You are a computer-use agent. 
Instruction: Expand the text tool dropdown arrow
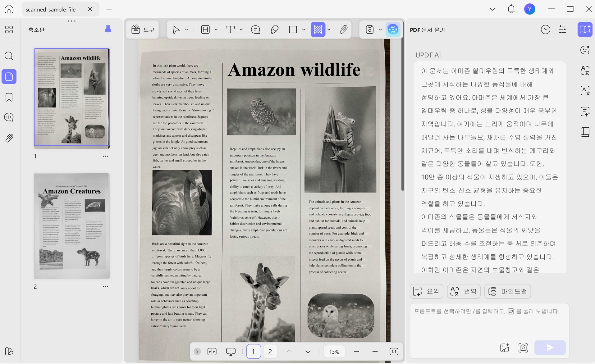pyautogui.click(x=241, y=30)
